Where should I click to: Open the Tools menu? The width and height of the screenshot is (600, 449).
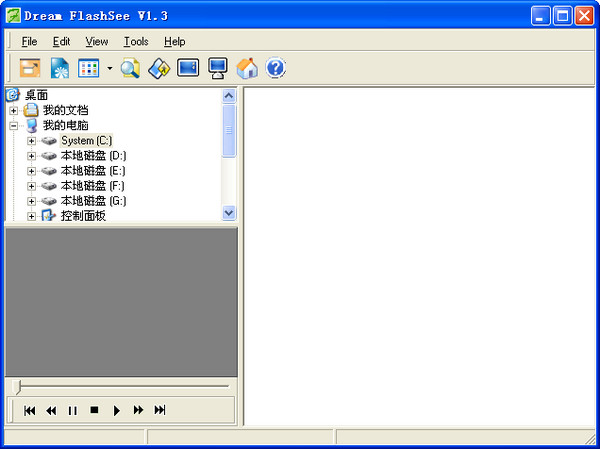click(x=136, y=42)
